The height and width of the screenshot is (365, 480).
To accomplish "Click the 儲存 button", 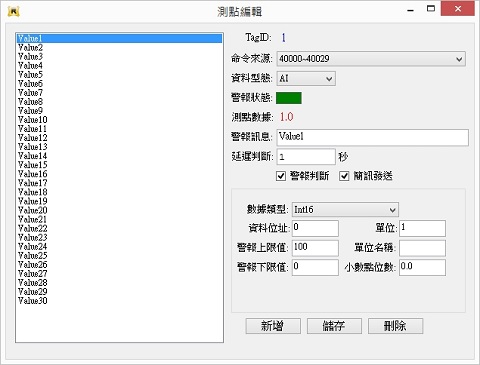I will [x=334, y=326].
